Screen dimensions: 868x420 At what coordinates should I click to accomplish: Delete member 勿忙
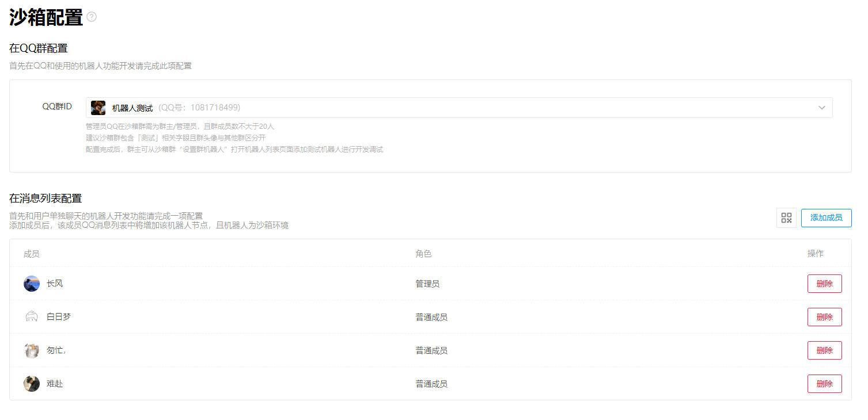(x=824, y=350)
